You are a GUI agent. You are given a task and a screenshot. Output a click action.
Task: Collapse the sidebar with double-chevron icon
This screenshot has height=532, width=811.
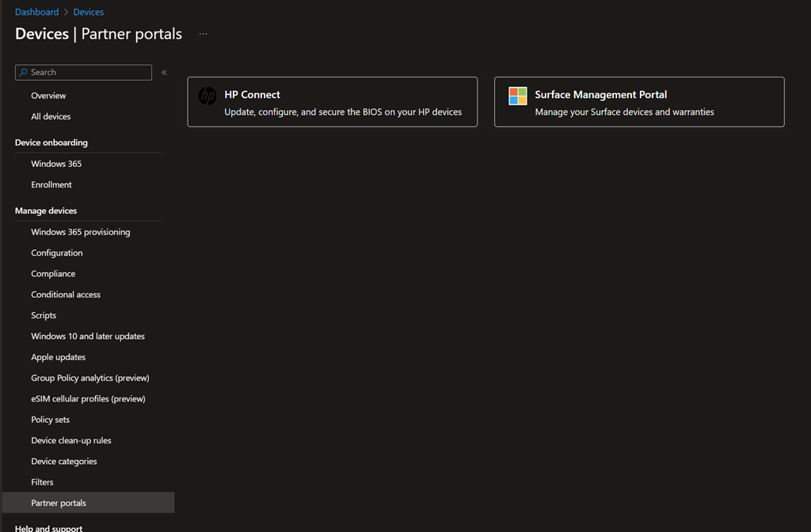point(164,72)
